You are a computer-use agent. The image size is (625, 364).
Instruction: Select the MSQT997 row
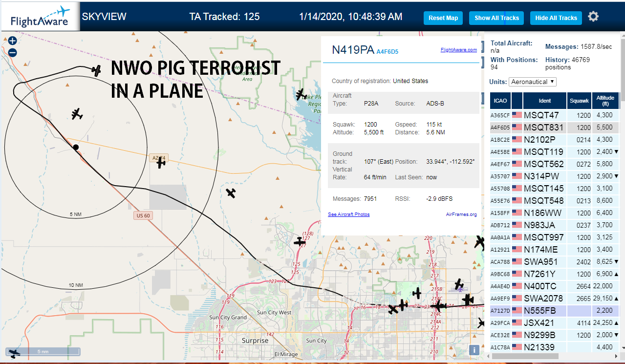[555, 237]
